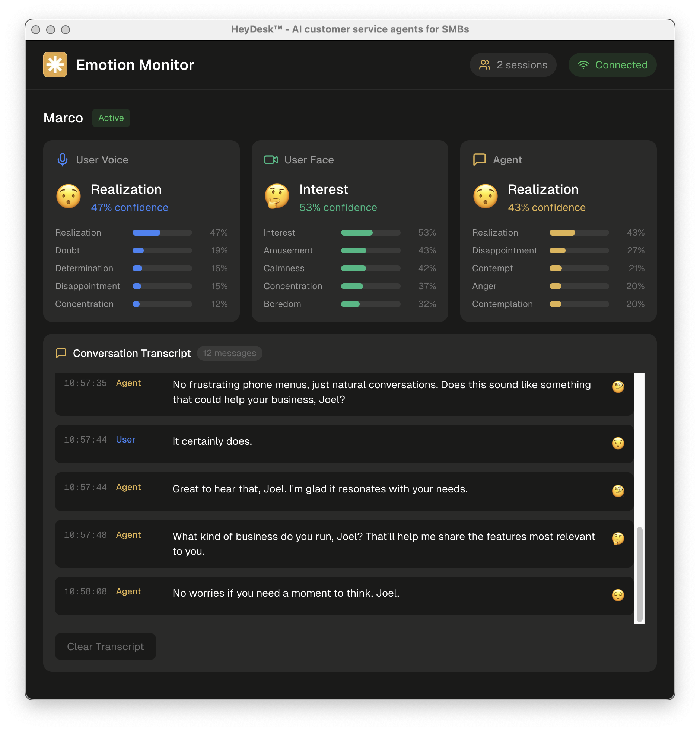700x731 pixels.
Task: Click the Realization emoji in User Voice panel
Action: point(68,196)
